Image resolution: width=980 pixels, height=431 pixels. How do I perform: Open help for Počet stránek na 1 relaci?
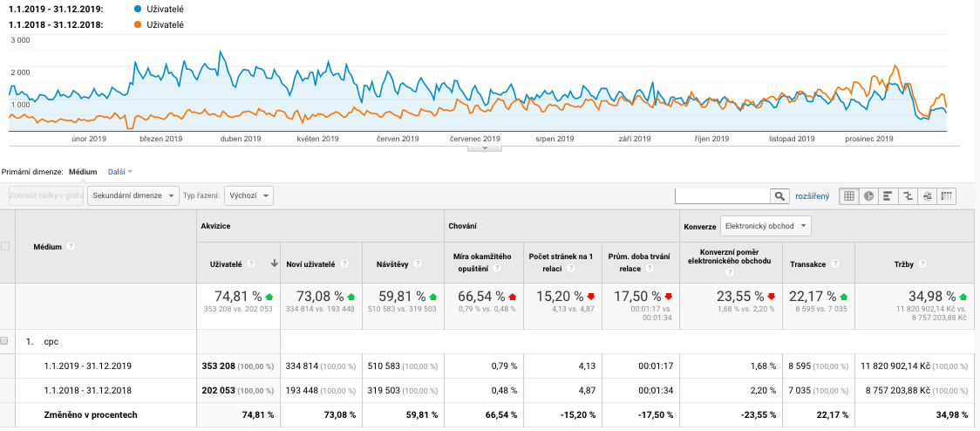pyautogui.click(x=569, y=268)
